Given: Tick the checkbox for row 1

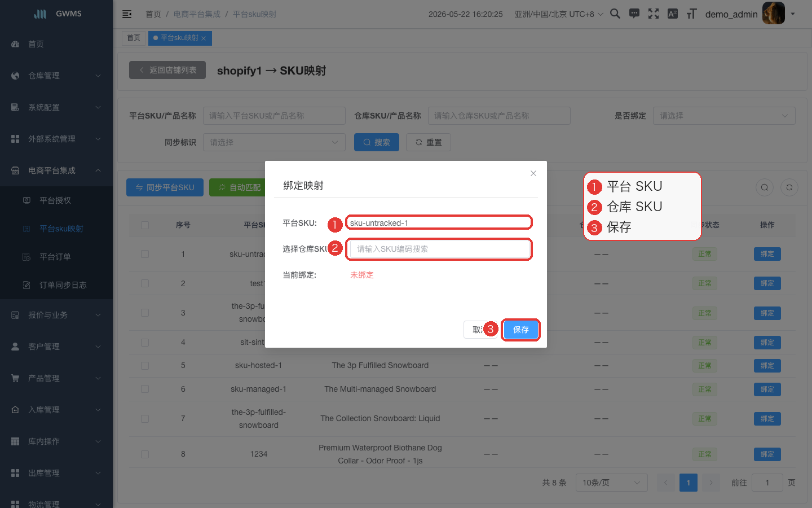Looking at the screenshot, I should (145, 254).
